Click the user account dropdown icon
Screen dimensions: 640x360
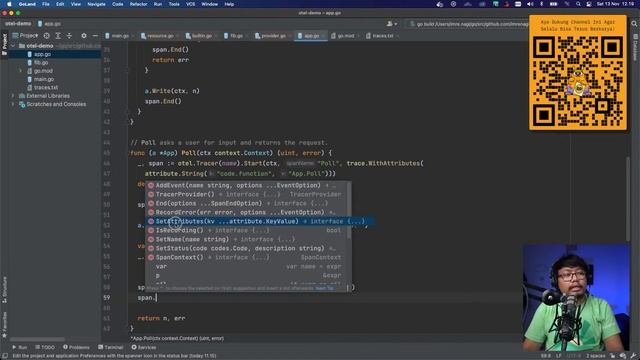(391, 24)
